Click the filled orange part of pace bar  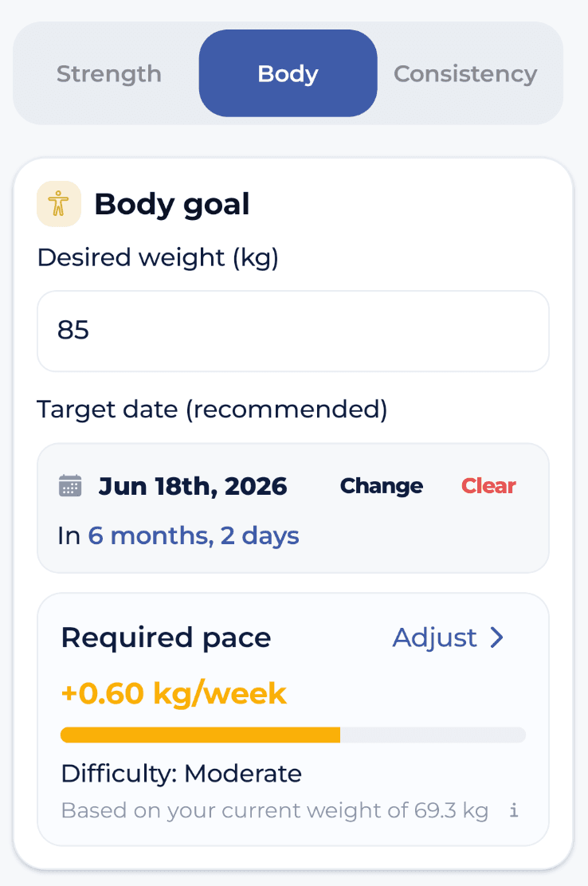(200, 735)
